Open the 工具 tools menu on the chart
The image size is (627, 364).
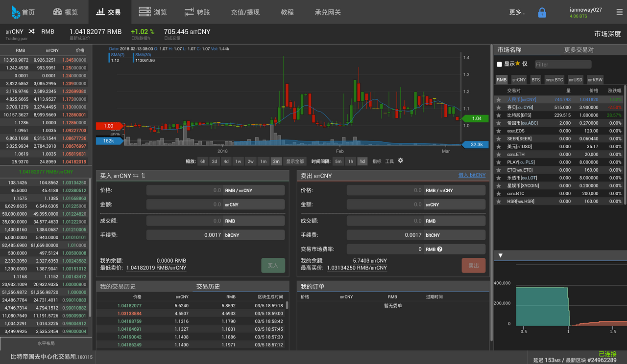(390, 160)
